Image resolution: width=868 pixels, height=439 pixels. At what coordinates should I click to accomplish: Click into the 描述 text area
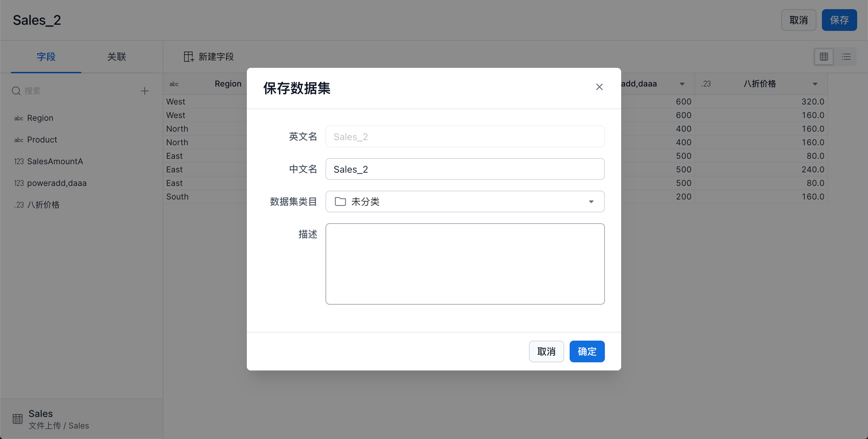pos(465,264)
